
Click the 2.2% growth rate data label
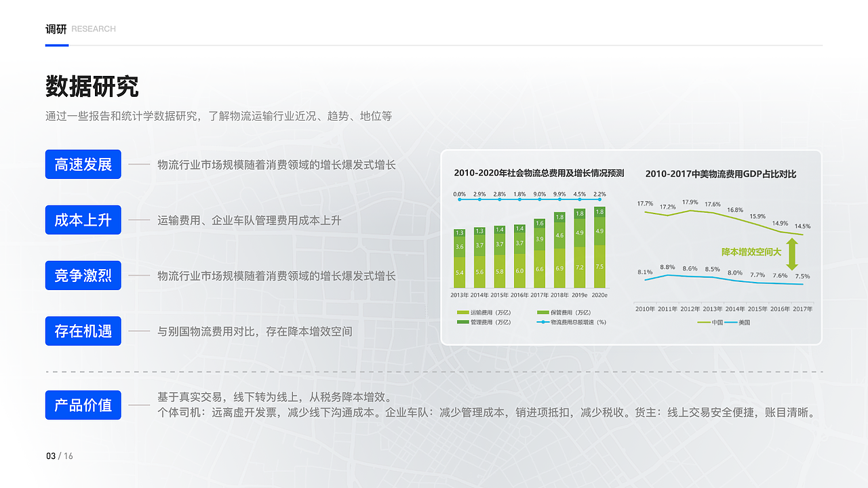point(599,194)
